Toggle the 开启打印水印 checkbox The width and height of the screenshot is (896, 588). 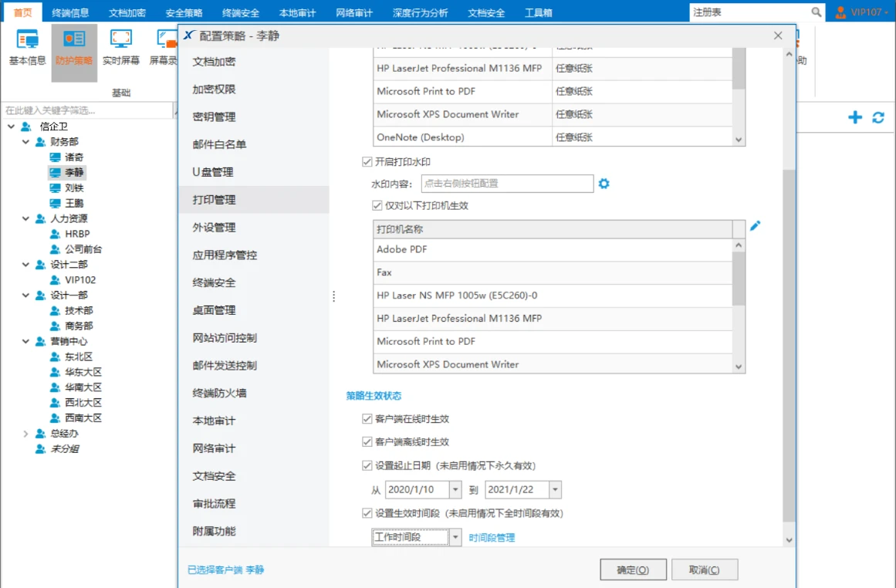(367, 162)
